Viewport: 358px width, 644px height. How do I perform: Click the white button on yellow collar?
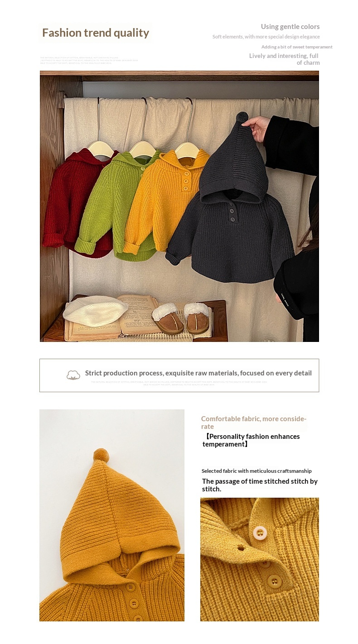click(x=260, y=533)
